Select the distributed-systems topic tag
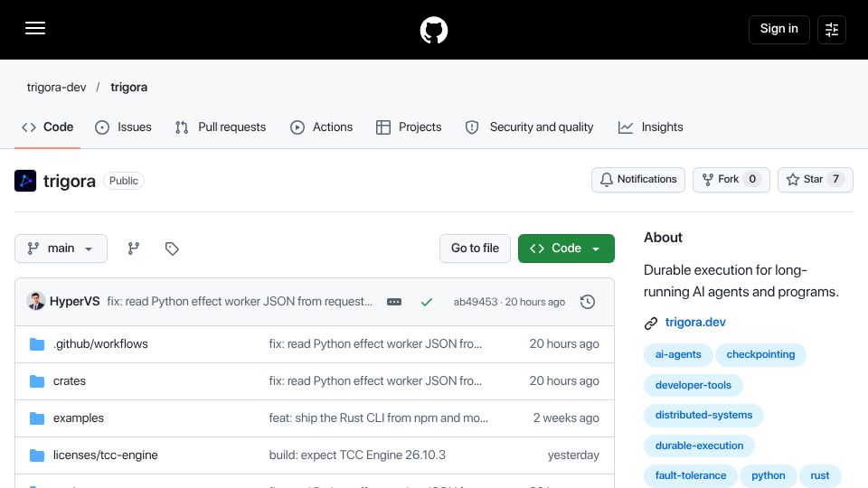Image resolution: width=868 pixels, height=488 pixels. click(703, 416)
